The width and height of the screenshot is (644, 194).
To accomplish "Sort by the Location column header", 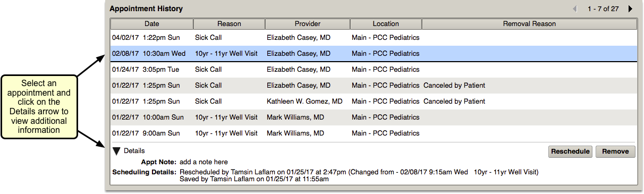I will tap(386, 24).
